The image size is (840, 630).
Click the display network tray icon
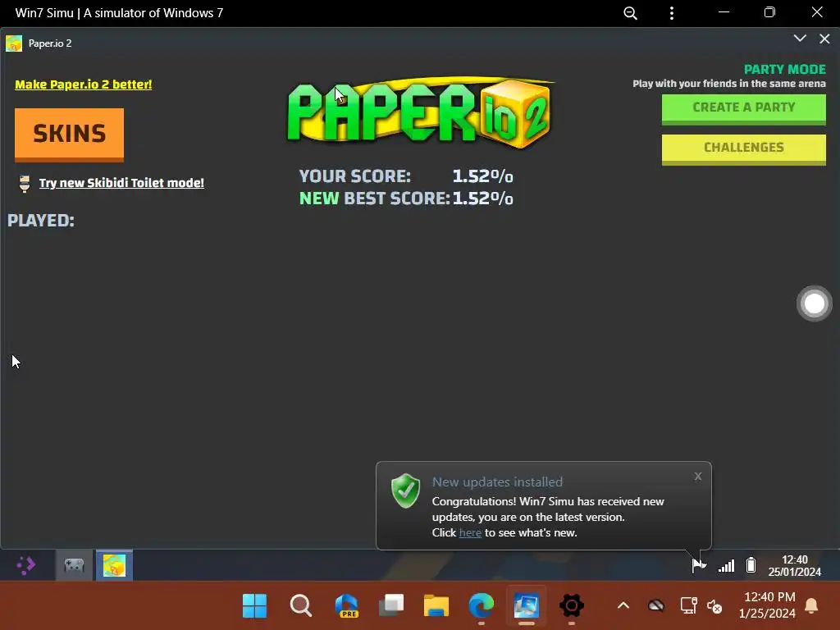pyautogui.click(x=688, y=606)
